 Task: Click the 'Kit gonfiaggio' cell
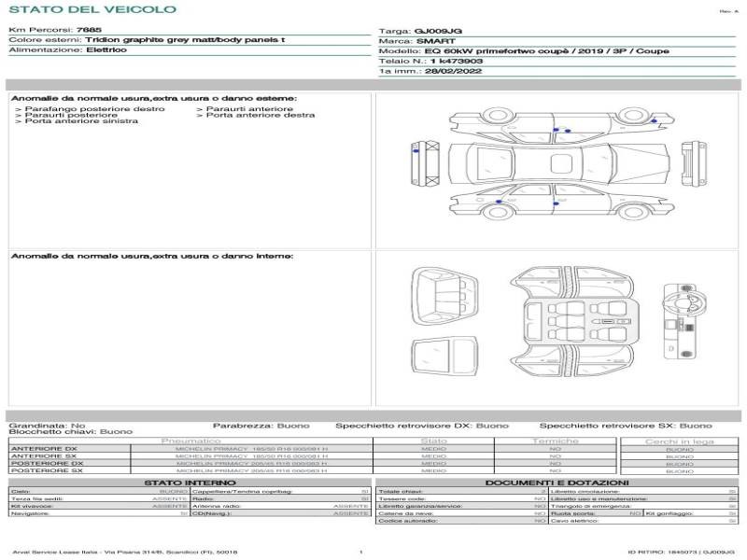point(691,513)
